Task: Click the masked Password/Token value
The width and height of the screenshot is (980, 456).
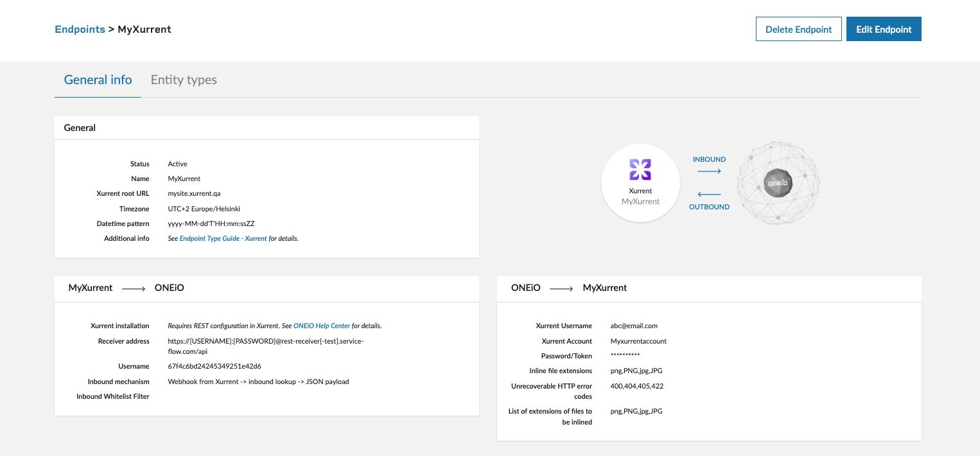Action: click(x=625, y=356)
